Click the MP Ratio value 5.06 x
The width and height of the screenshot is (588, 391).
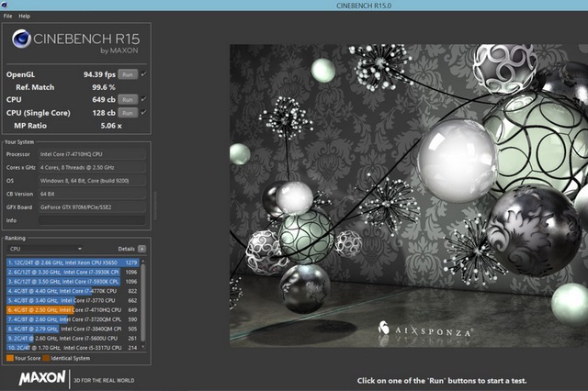pos(111,126)
